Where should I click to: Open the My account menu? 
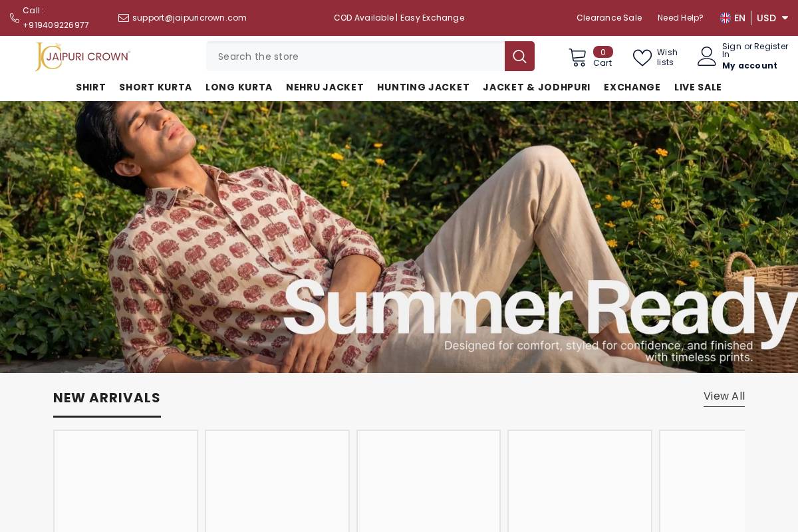point(749,65)
